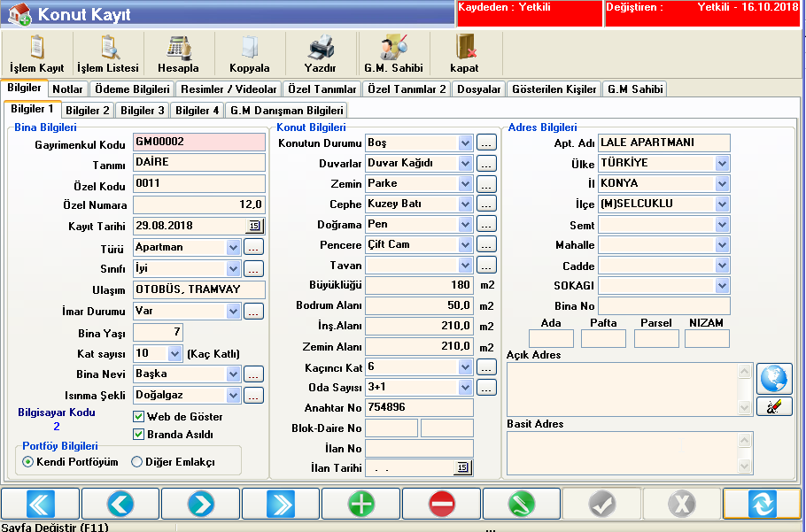Click the ellipsis button next to Duvarlar
Screen dimensions: 806x532
click(486, 163)
